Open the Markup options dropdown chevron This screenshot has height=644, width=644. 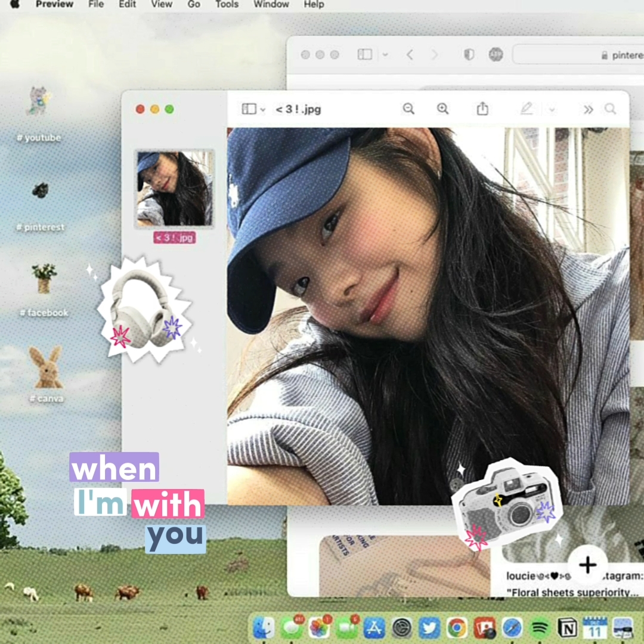(552, 110)
